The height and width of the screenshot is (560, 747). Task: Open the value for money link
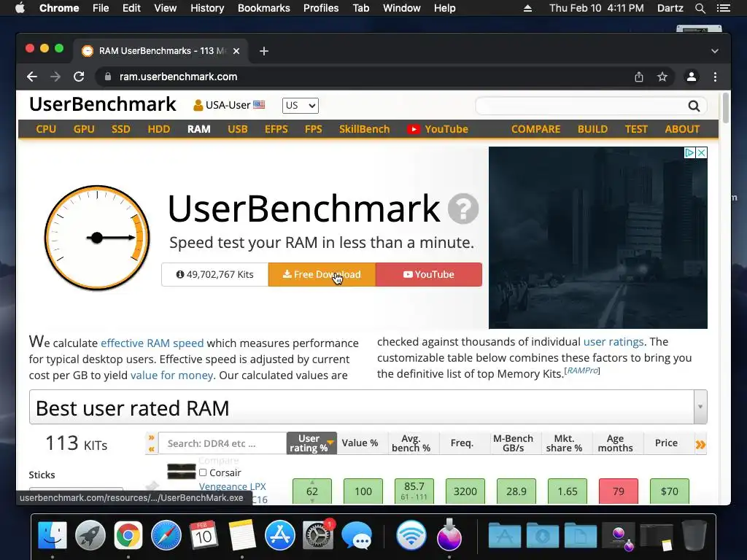pos(171,376)
